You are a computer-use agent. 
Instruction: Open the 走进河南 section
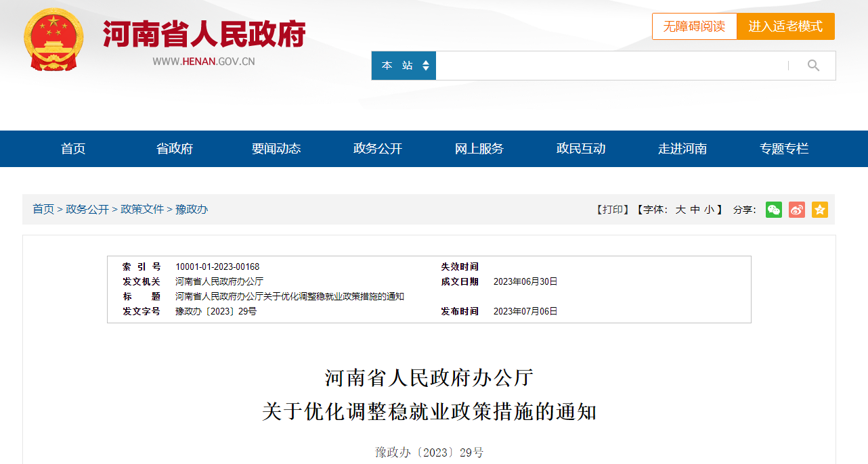click(682, 149)
